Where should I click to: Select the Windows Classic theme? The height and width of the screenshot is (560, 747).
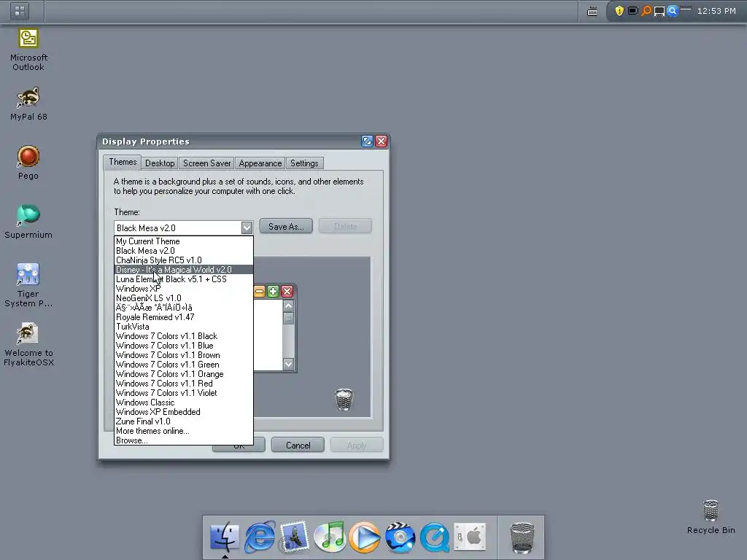point(183,402)
